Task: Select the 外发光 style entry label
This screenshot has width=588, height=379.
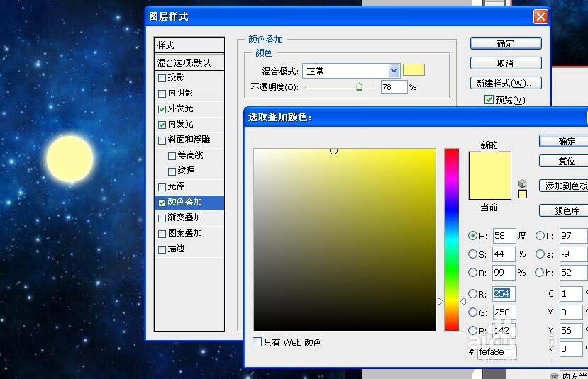Action: (x=180, y=108)
